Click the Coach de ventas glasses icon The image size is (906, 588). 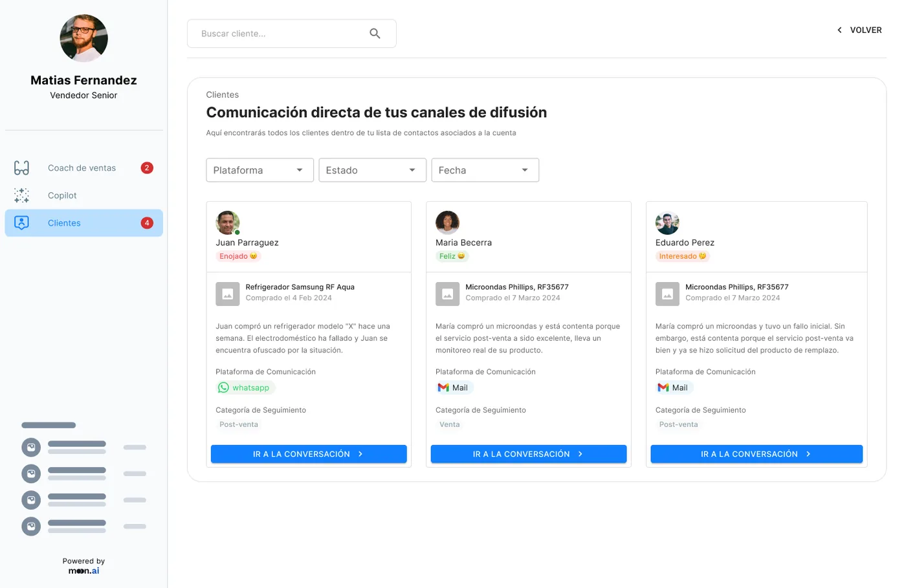click(21, 168)
